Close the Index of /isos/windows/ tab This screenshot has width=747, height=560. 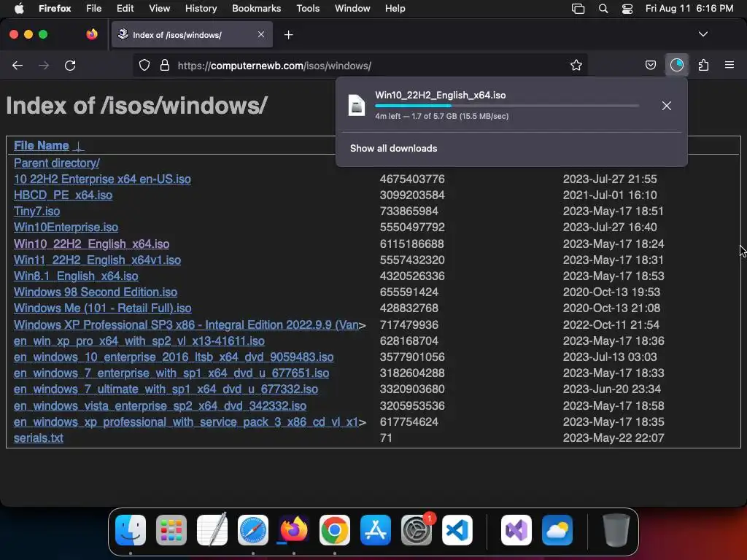pyautogui.click(x=261, y=34)
